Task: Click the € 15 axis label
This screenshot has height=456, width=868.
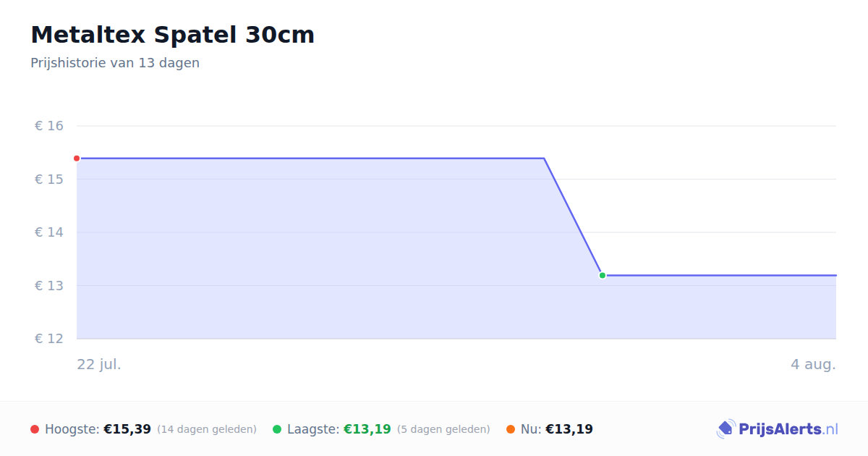Action: 49,179
